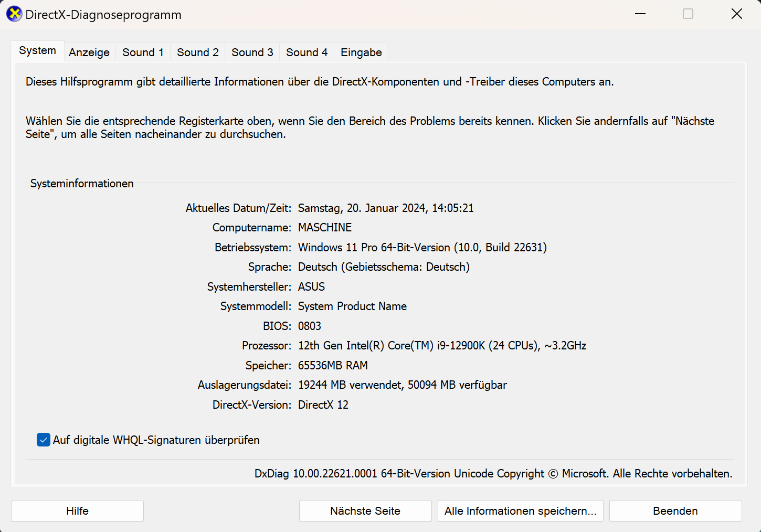The width and height of the screenshot is (761, 532).
Task: Open the Sound 4 tab
Action: coord(307,52)
